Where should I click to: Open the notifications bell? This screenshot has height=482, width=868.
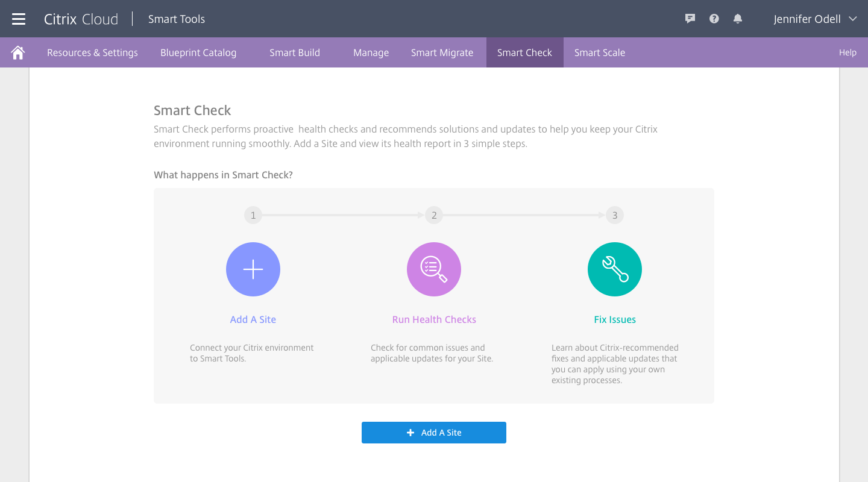pyautogui.click(x=738, y=19)
